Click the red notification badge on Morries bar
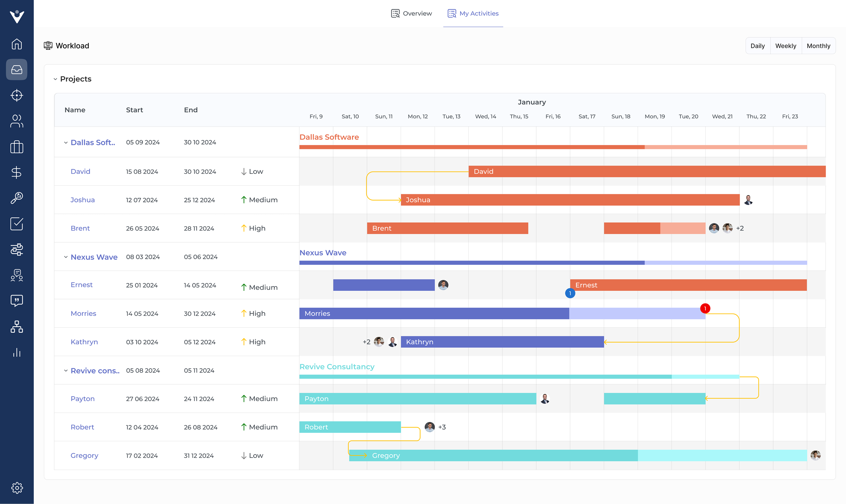The image size is (846, 504). (x=705, y=308)
